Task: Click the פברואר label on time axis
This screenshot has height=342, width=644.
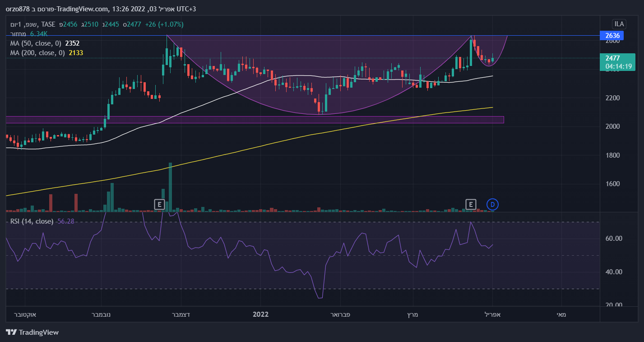Action: [339, 314]
